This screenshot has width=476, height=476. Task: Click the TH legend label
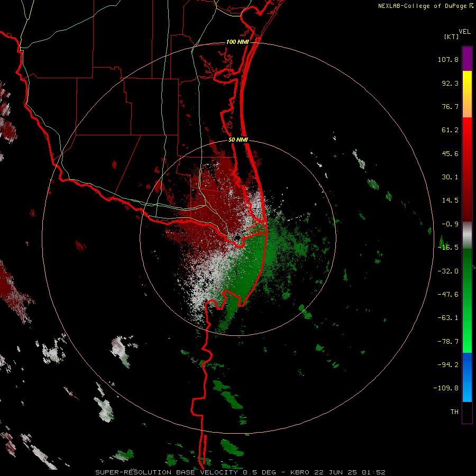click(454, 412)
